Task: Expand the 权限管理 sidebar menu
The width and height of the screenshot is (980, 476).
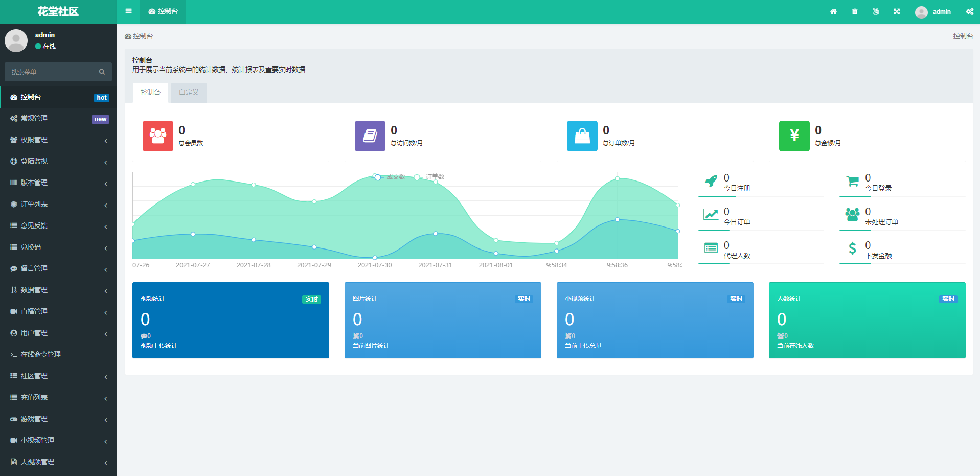Action: click(58, 140)
